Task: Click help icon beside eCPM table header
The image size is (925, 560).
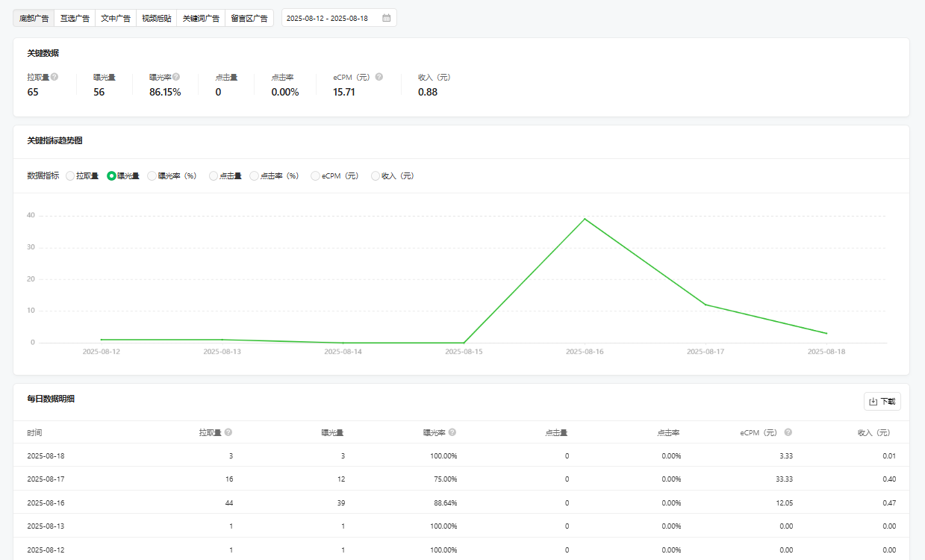Action: tap(788, 432)
